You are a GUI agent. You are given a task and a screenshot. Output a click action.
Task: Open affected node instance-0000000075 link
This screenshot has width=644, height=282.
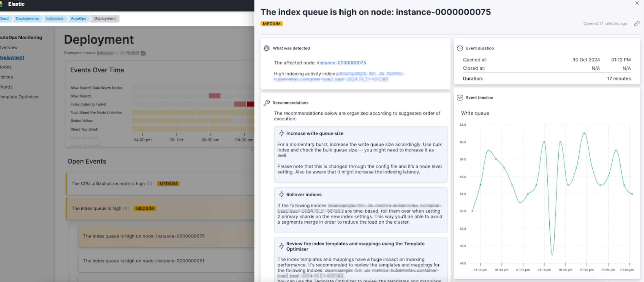[x=341, y=63]
